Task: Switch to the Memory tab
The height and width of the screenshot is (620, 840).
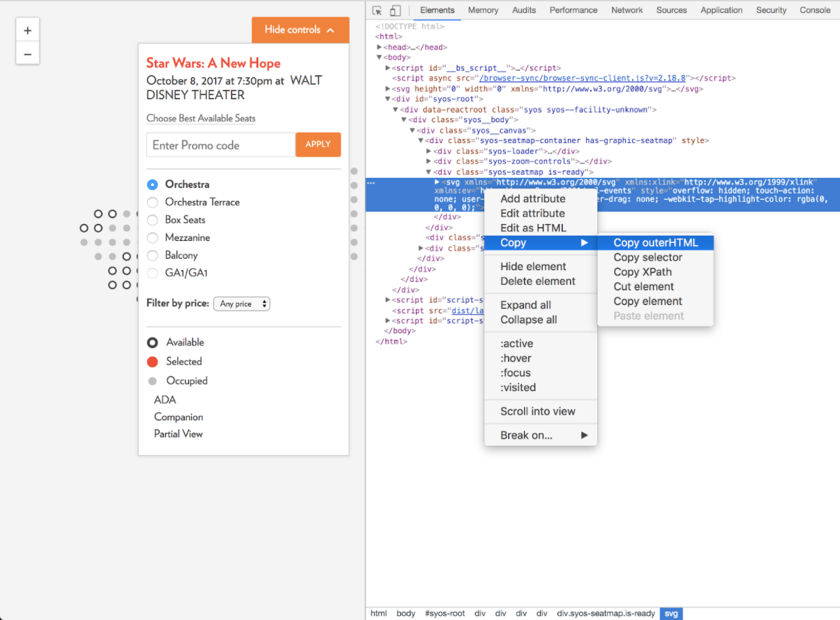Action: click(483, 10)
